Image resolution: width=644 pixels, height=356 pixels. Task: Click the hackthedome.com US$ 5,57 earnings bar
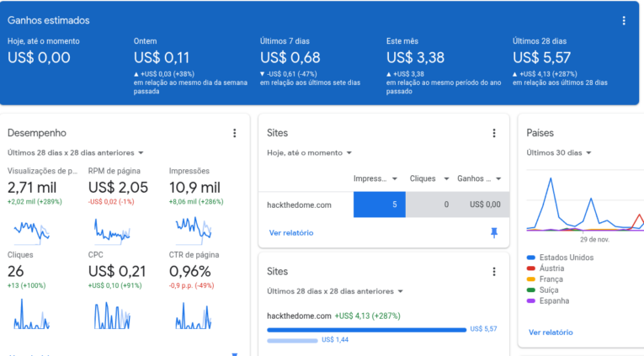pyautogui.click(x=366, y=329)
